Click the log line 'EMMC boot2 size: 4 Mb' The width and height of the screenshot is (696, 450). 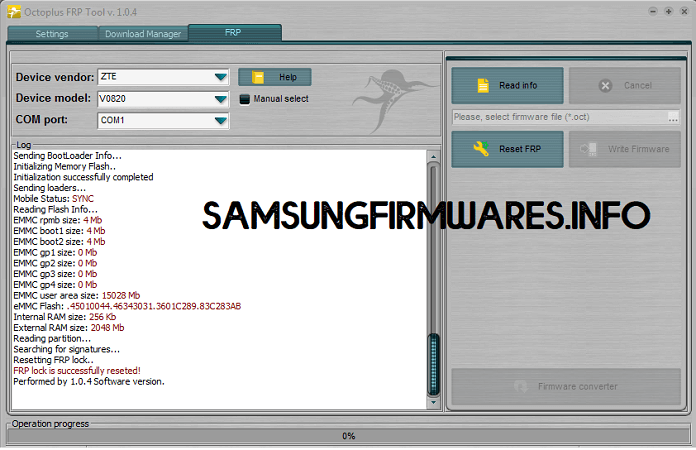tap(59, 242)
